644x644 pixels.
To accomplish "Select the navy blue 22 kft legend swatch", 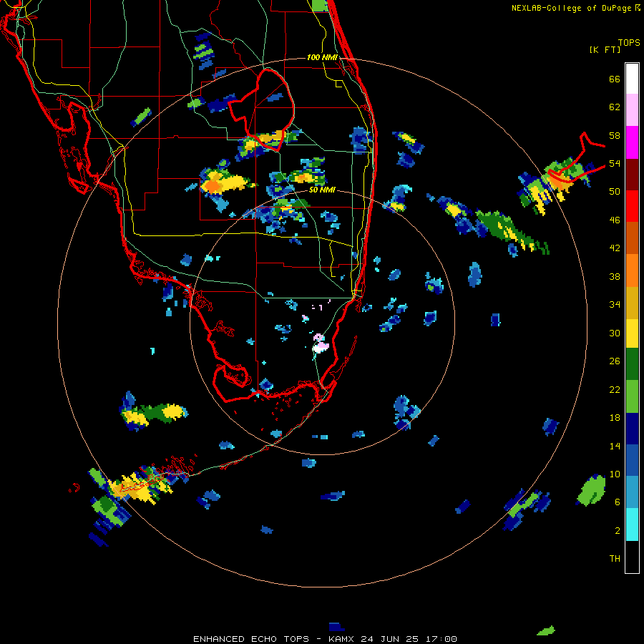I will click(632, 429).
